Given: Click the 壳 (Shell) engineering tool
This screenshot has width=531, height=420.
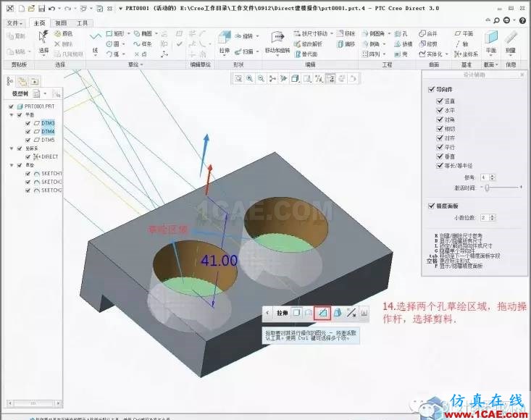Looking at the screenshot, I should coord(401,54).
